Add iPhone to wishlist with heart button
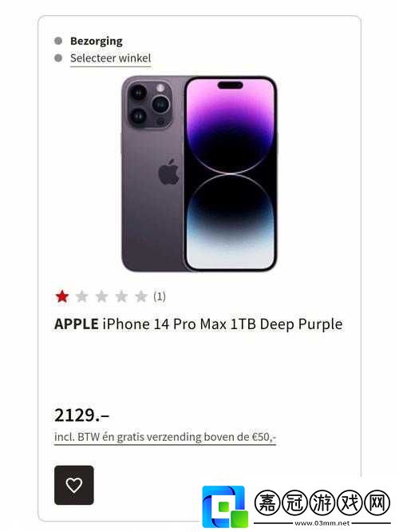The height and width of the screenshot is (532, 399). pos(74,485)
